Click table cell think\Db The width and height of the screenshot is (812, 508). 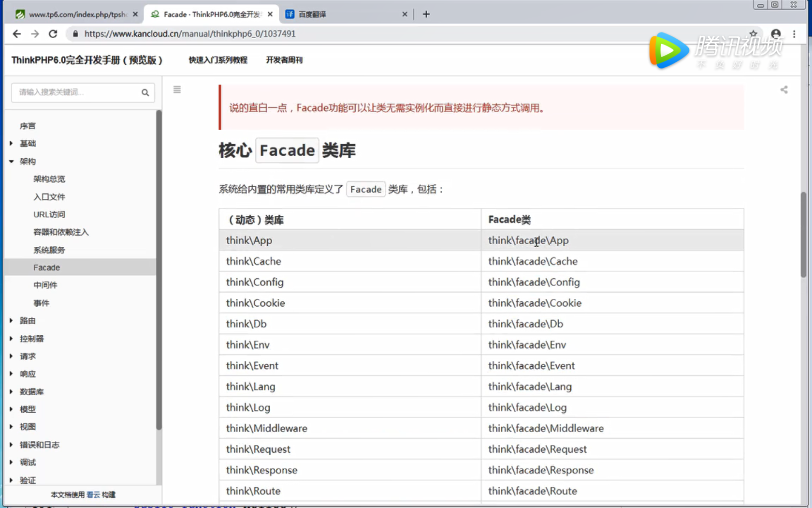point(349,324)
